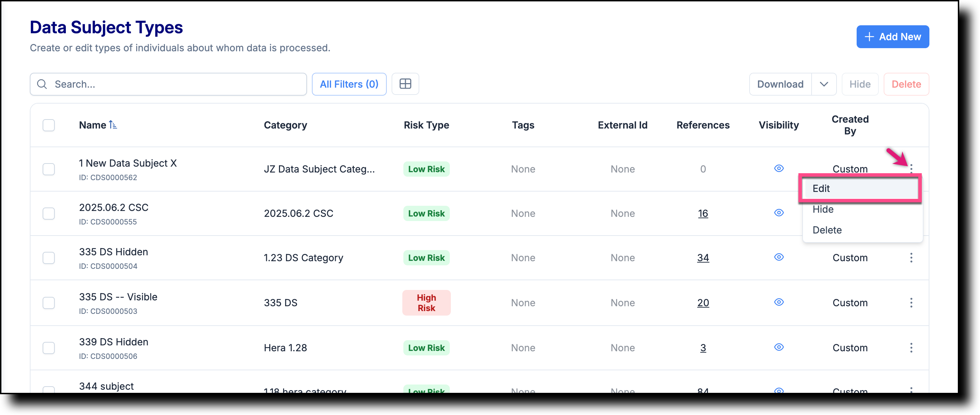The height and width of the screenshot is (415, 980).
Task: Tick the select-all checkbox in the header
Action: pyautogui.click(x=49, y=125)
